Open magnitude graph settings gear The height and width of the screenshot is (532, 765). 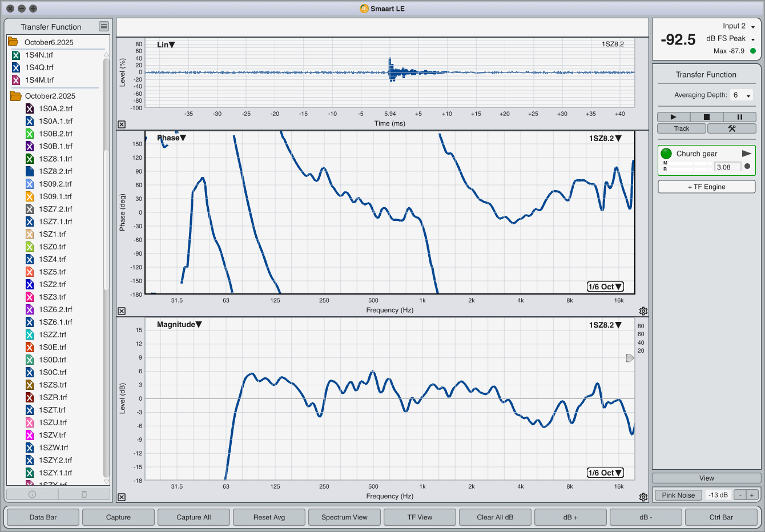[643, 497]
